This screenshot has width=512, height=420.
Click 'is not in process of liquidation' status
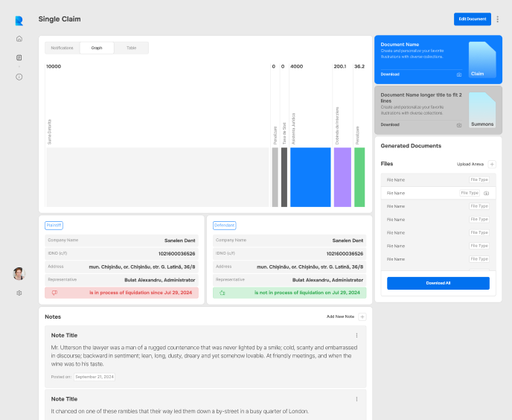[307, 293]
